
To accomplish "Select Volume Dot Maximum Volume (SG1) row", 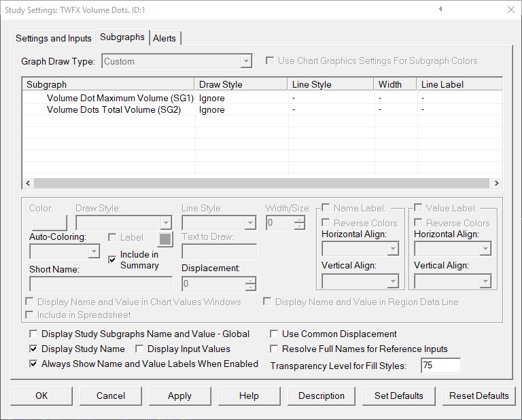I will click(x=120, y=98).
